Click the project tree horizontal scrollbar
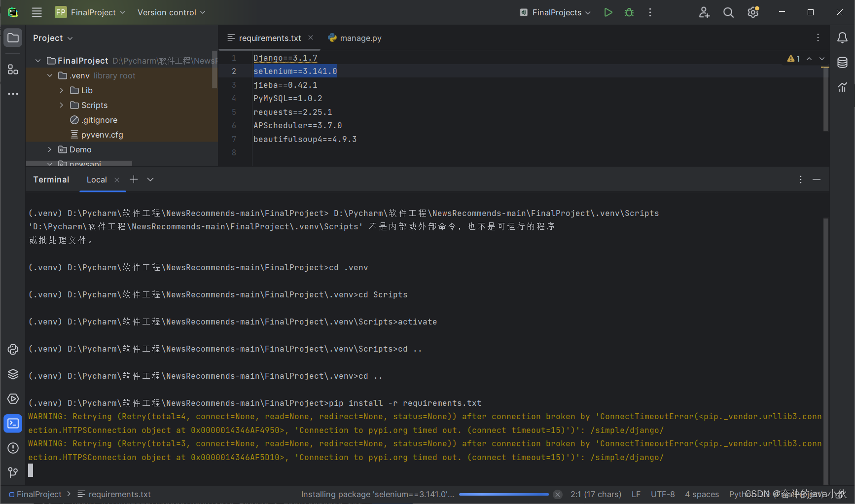 coord(79,163)
